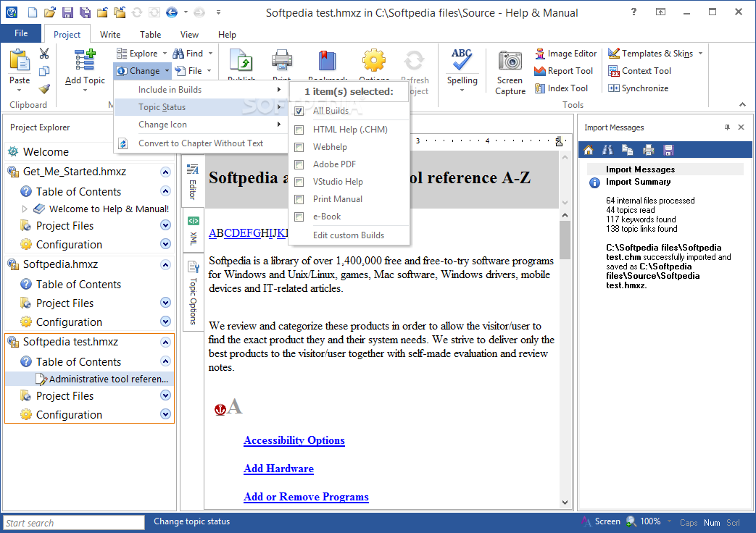Open the Include in Builds submenu
This screenshot has height=533, width=756.
(201, 90)
